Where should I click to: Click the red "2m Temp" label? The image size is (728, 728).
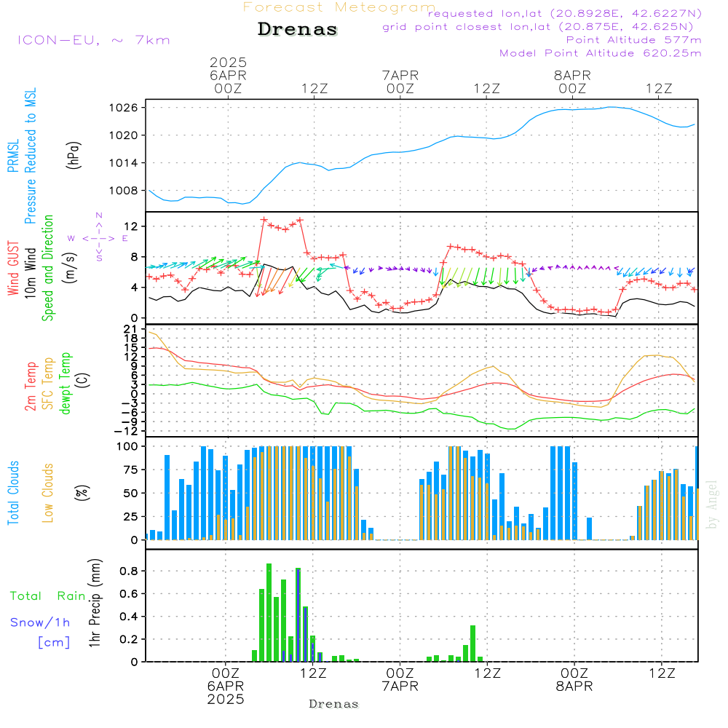coord(30,387)
